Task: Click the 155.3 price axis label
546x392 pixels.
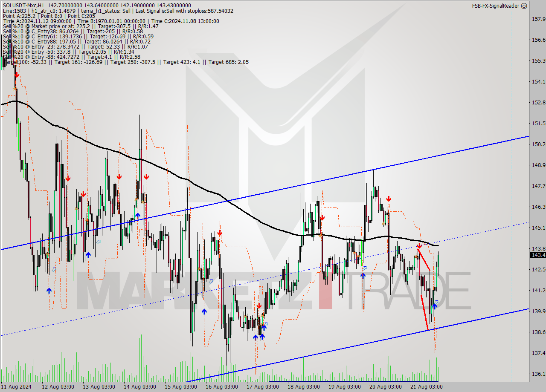Action: point(538,61)
